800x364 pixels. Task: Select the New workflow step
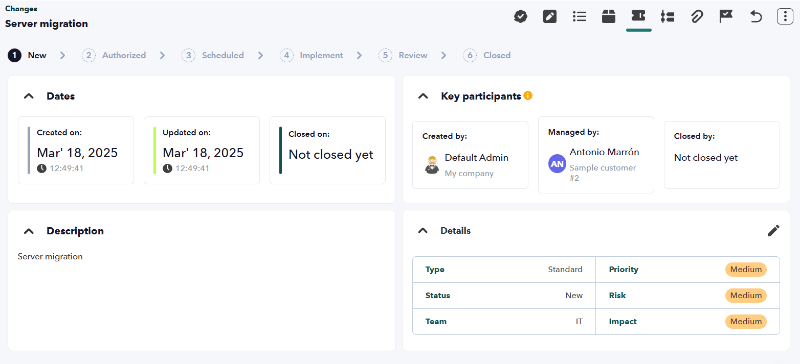[x=27, y=55]
